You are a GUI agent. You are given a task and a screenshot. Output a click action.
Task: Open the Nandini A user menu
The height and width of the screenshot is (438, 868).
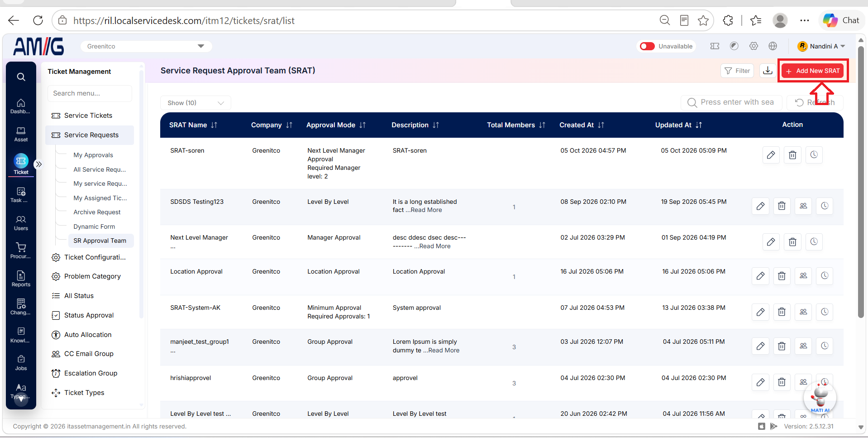tap(821, 46)
